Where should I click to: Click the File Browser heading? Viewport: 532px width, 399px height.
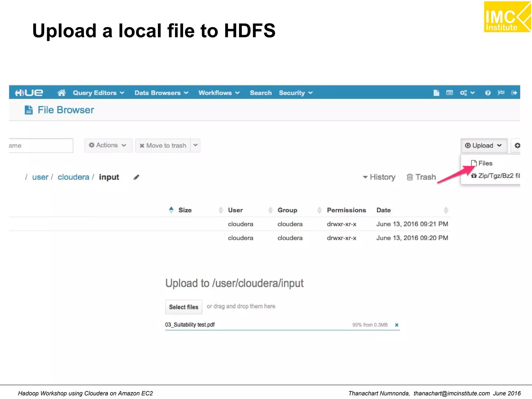(x=66, y=110)
